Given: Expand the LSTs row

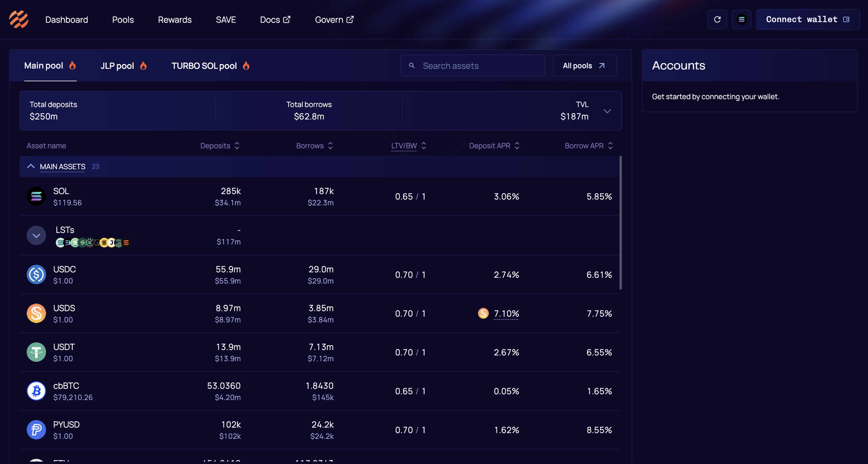Looking at the screenshot, I should (36, 235).
